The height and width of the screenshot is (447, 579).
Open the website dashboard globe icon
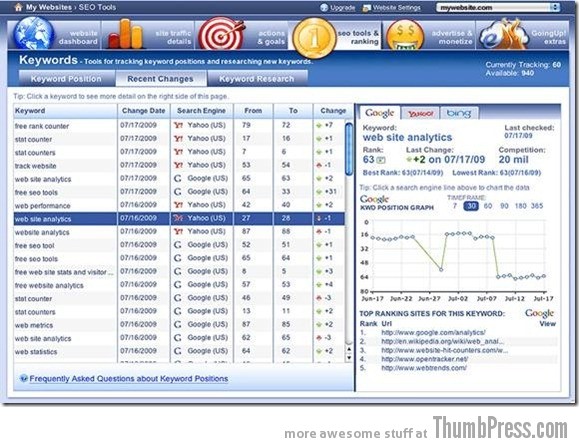click(x=33, y=34)
